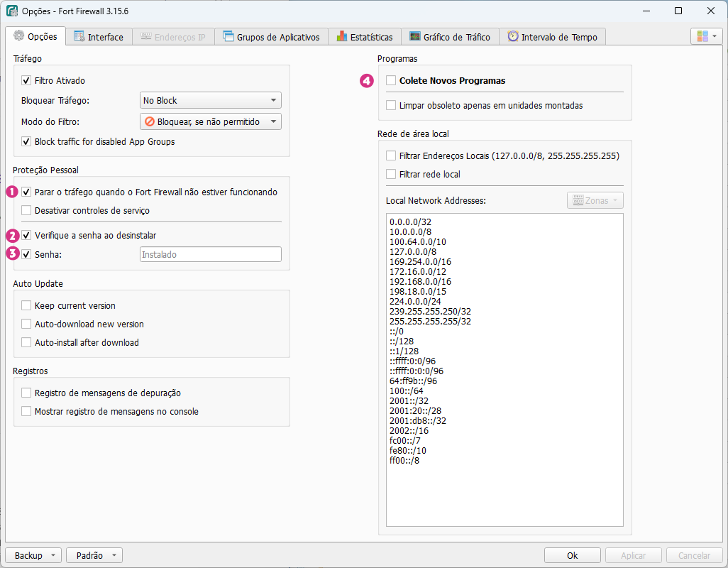Click the gear icon on Opções tab
The width and height of the screenshot is (728, 568).
tap(18, 35)
